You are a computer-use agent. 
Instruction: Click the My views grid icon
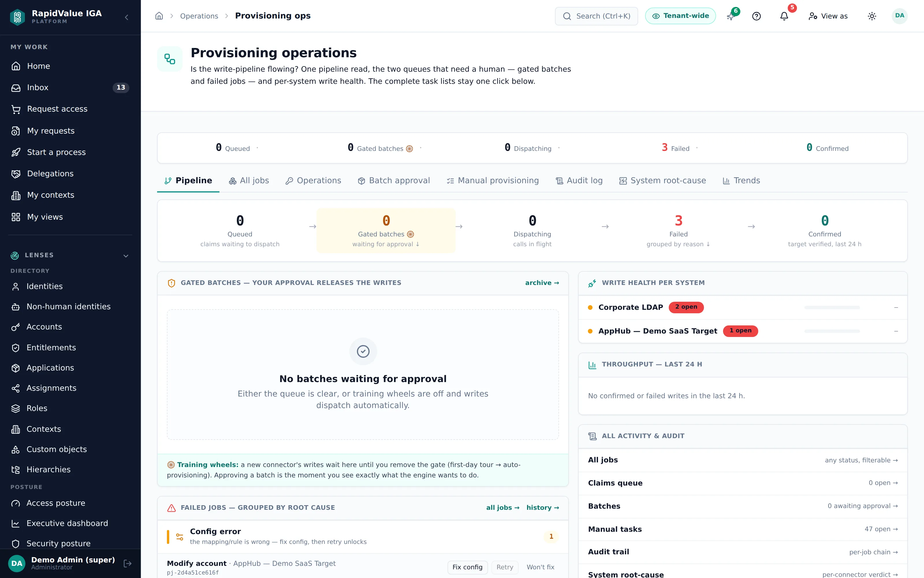point(16,217)
